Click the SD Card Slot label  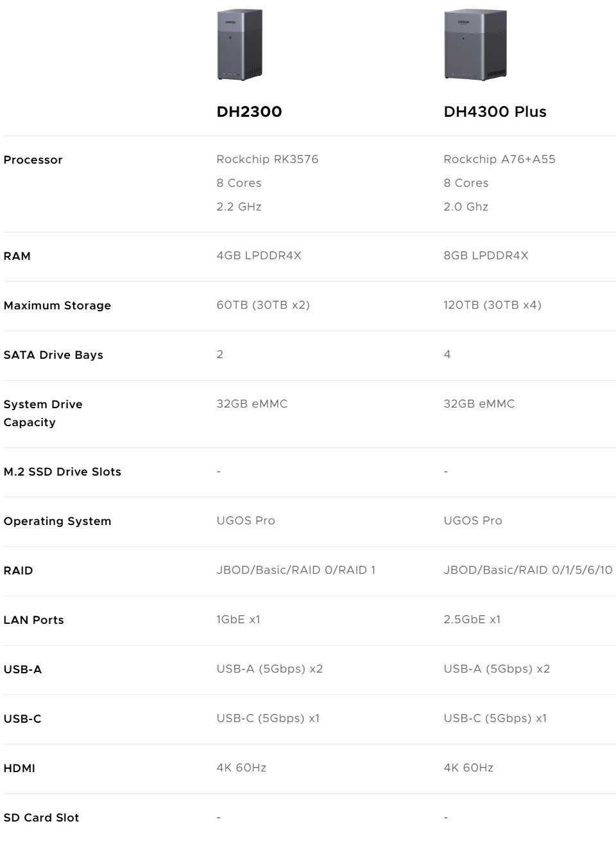pyautogui.click(x=41, y=818)
